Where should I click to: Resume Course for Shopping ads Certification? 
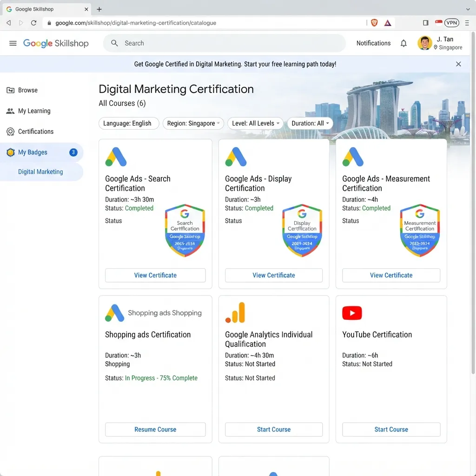tap(155, 430)
